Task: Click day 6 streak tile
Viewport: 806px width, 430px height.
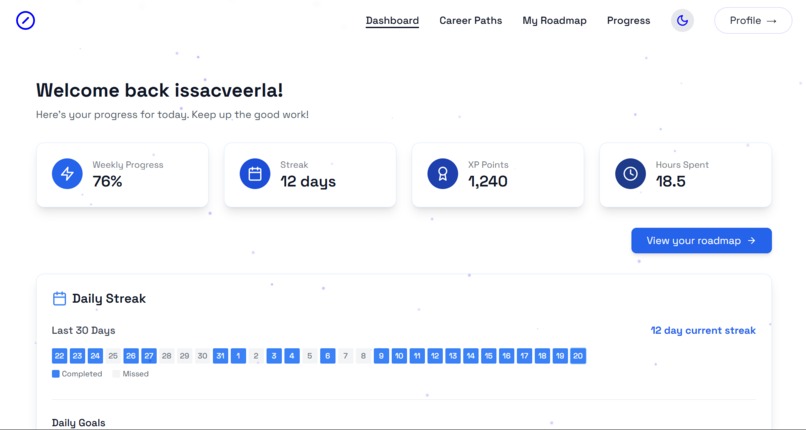Action: pos(328,356)
